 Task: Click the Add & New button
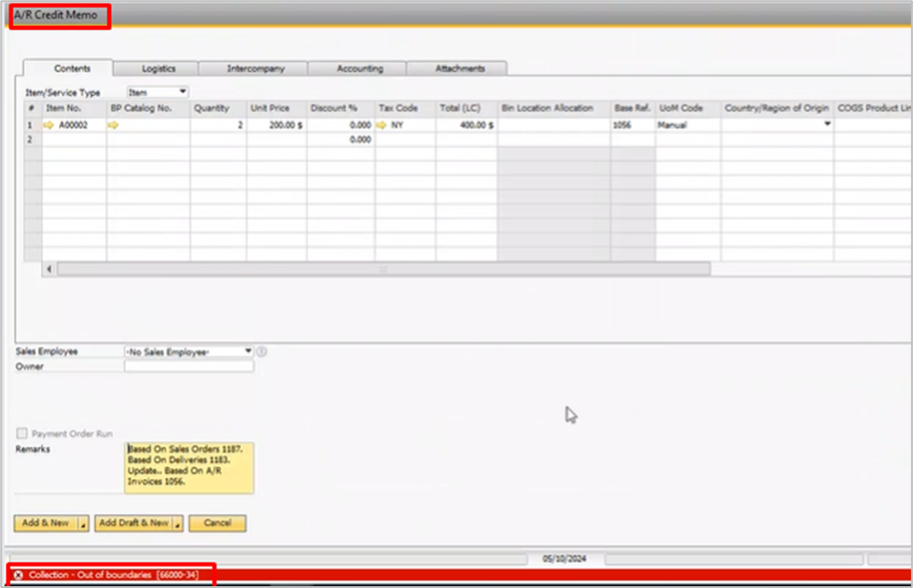(46, 524)
